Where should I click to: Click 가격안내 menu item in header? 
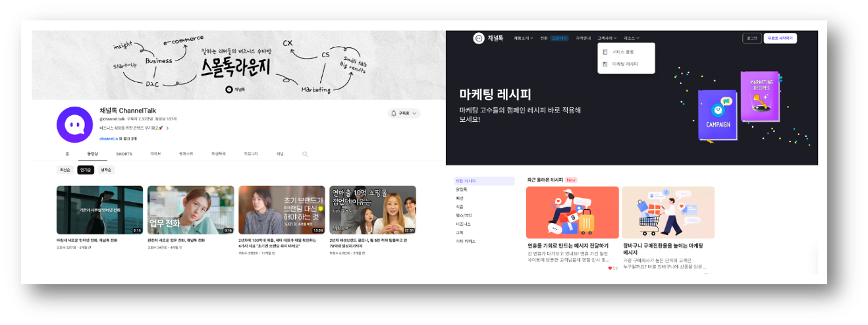click(583, 38)
